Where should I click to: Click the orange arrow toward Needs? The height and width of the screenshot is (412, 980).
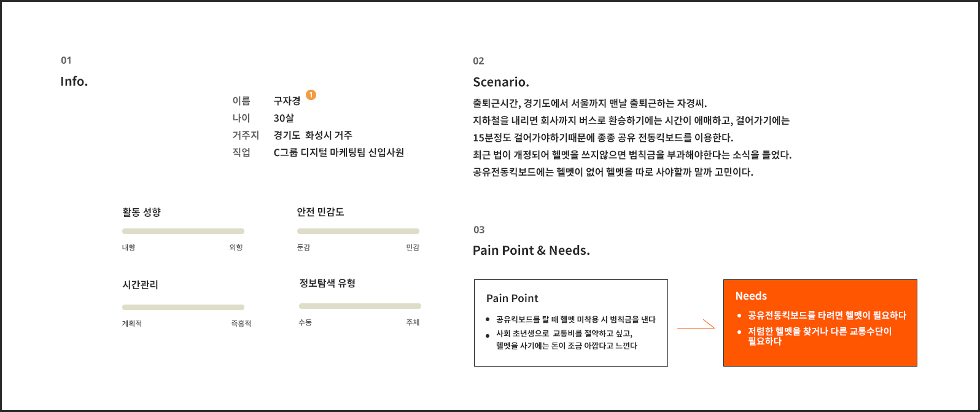tap(696, 324)
